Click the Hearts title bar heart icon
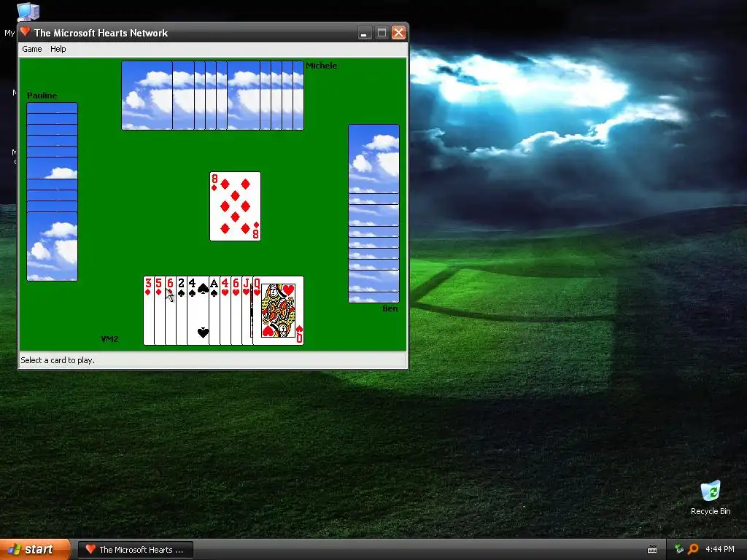This screenshot has height=560, width=747. click(x=26, y=32)
